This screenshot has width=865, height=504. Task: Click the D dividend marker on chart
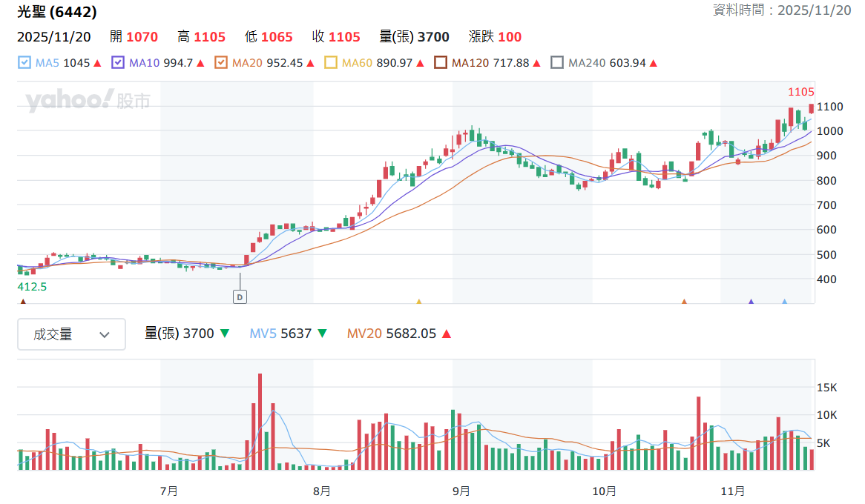click(240, 297)
